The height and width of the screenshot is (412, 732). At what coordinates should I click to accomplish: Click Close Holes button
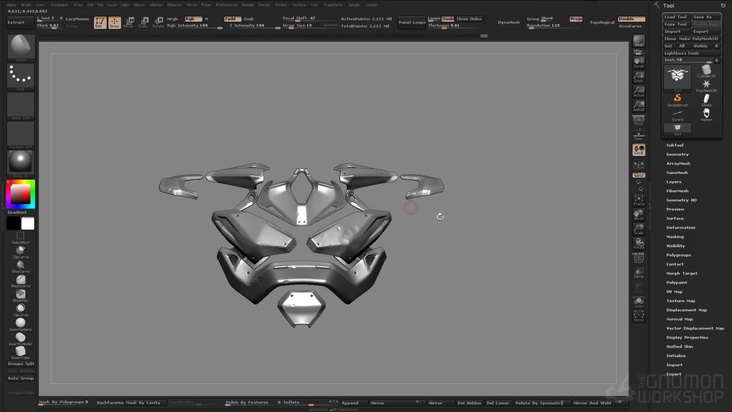tap(469, 19)
